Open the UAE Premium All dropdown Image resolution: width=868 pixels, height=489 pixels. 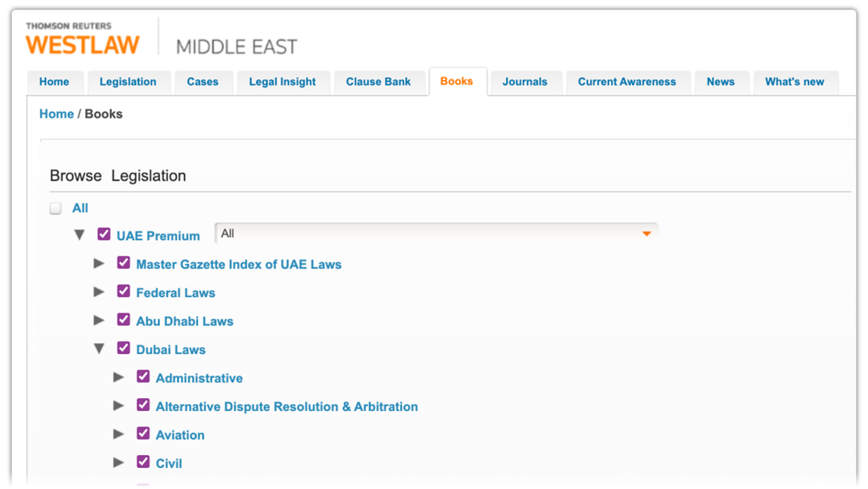click(436, 234)
